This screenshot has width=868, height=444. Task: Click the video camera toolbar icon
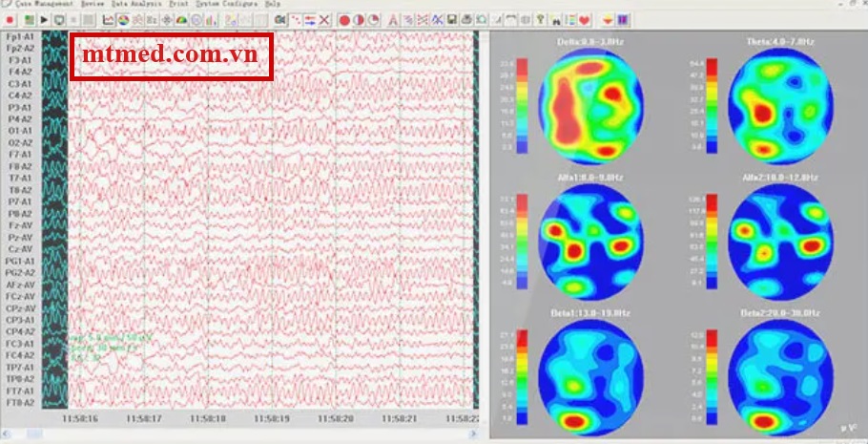[x=280, y=20]
